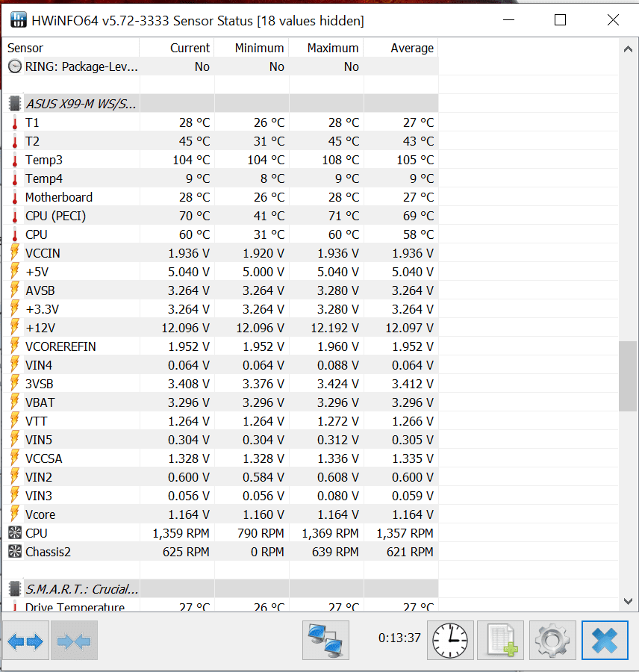Open the network remote monitoring button
The width and height of the screenshot is (639, 672).
[325, 641]
